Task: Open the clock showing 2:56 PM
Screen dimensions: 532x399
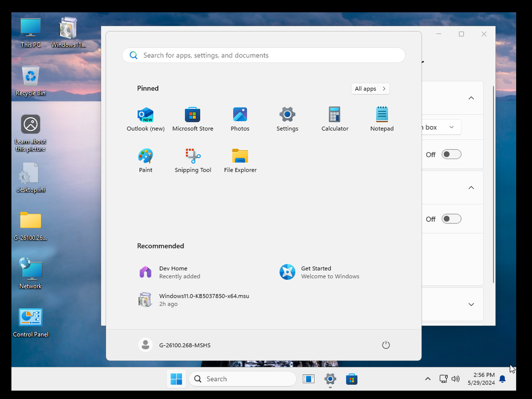Action: [x=481, y=379]
